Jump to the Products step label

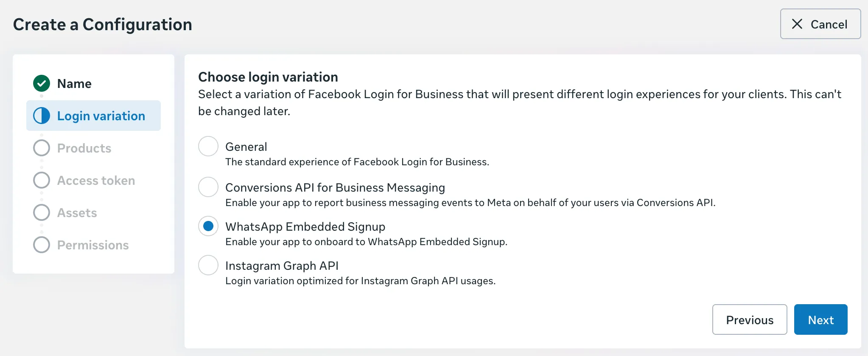tap(84, 148)
